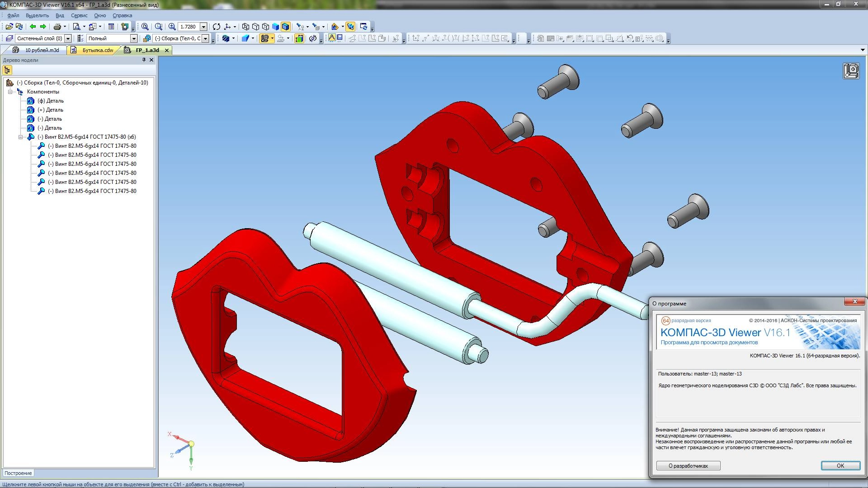This screenshot has width=868, height=488.
Task: Open the Print icon dropdown arrow
Action: pos(65,27)
